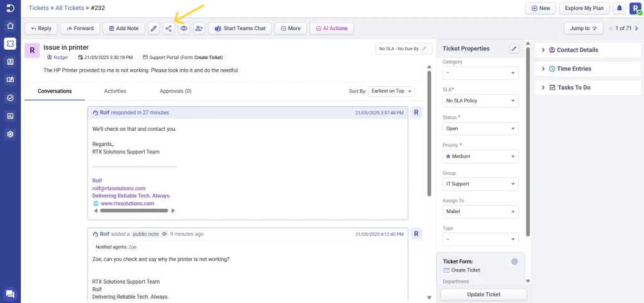Open Assign To dropdown showing Mabel
644x303 pixels.
[480, 212]
